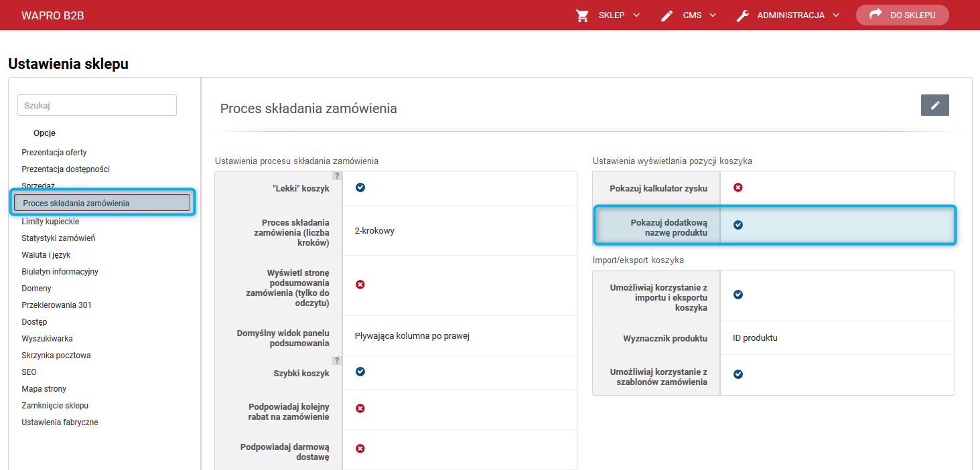Open Waluta i język settings

[x=46, y=255]
